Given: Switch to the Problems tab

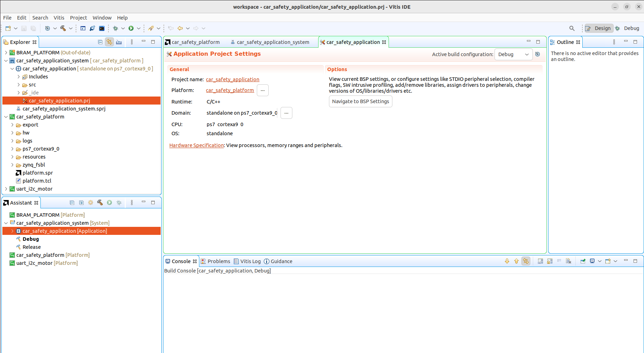Looking at the screenshot, I should pos(216,261).
